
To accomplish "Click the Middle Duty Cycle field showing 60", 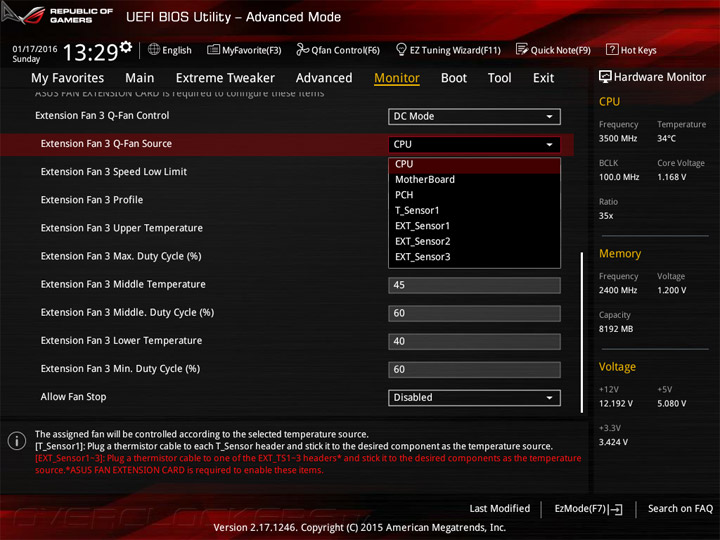I will coord(474,313).
